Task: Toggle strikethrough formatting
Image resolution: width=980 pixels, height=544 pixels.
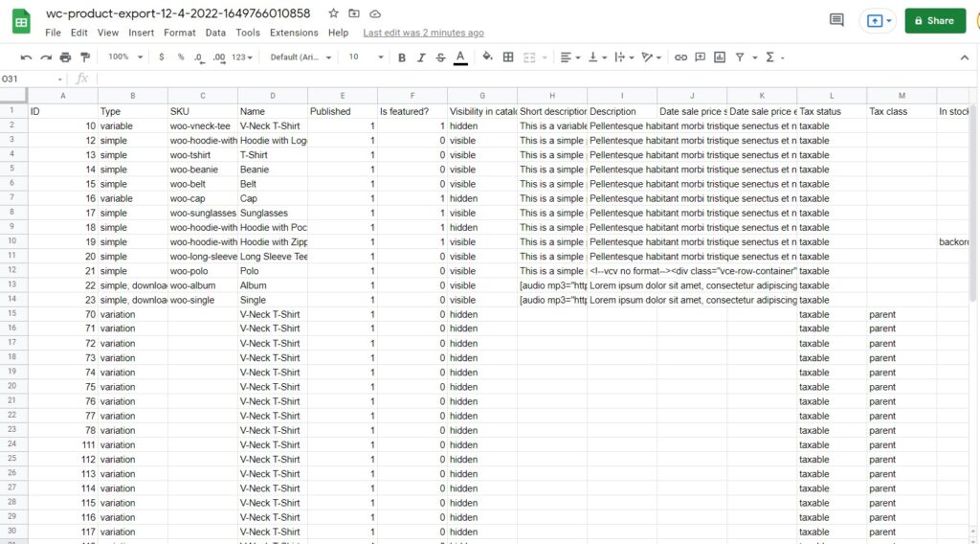Action: click(440, 57)
